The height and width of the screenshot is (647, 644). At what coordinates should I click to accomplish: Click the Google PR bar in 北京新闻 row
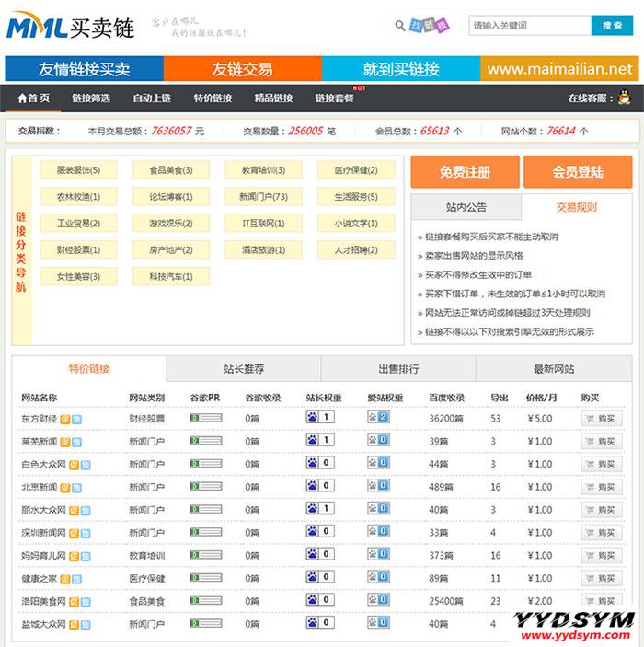205,487
